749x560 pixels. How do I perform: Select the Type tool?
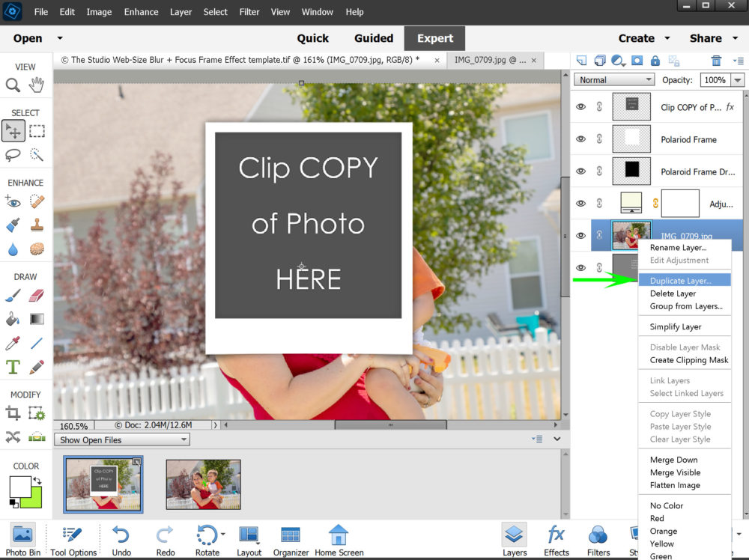[x=13, y=367]
